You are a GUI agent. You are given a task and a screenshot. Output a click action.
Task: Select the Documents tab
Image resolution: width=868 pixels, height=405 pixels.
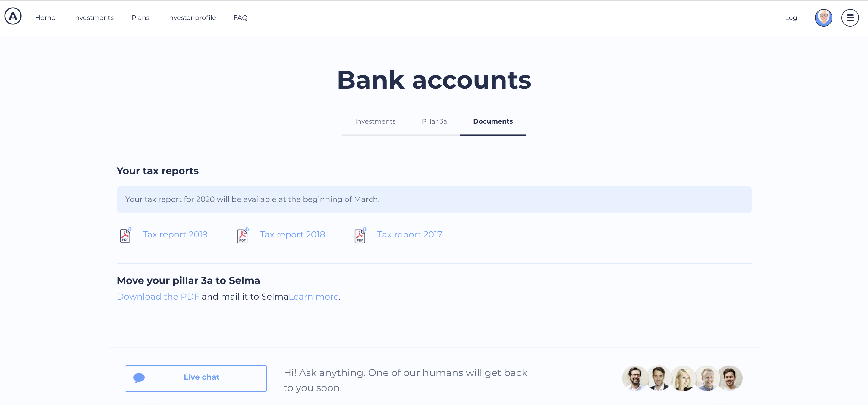coord(493,121)
